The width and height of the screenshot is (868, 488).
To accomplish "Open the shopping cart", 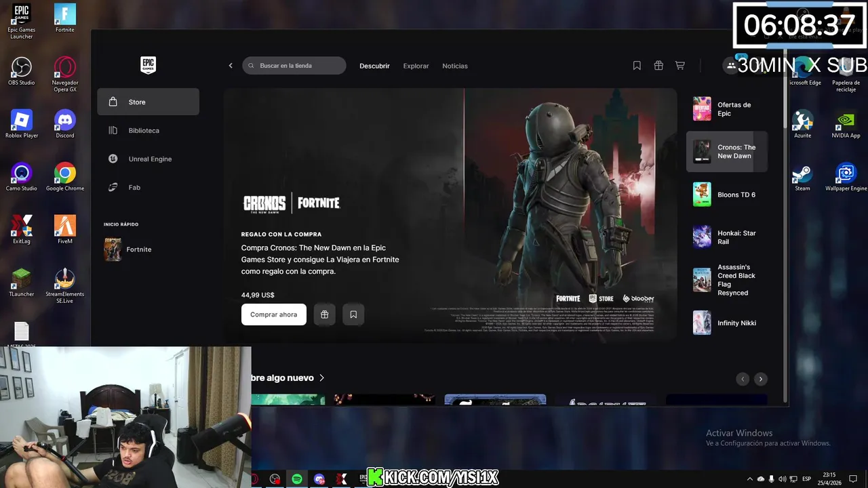I will 679,66.
